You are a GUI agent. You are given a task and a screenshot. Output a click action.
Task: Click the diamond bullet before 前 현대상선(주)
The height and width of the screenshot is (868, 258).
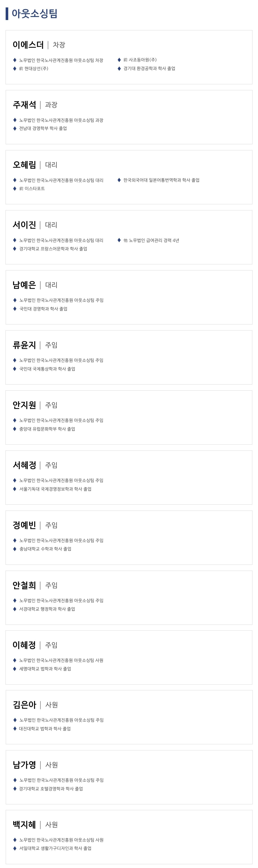15,68
